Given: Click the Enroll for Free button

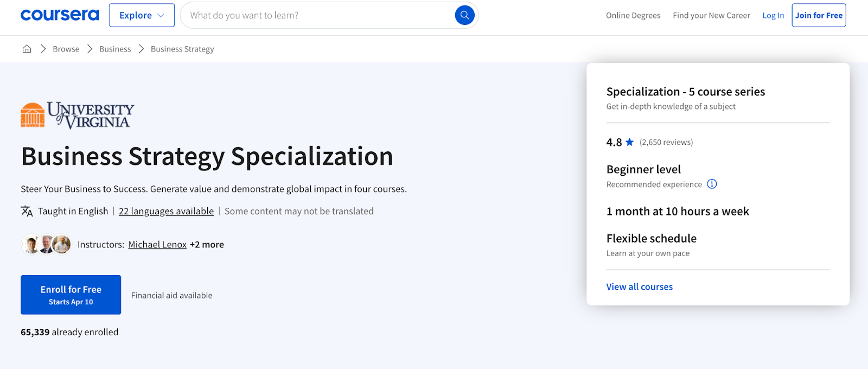Looking at the screenshot, I should 71,295.
